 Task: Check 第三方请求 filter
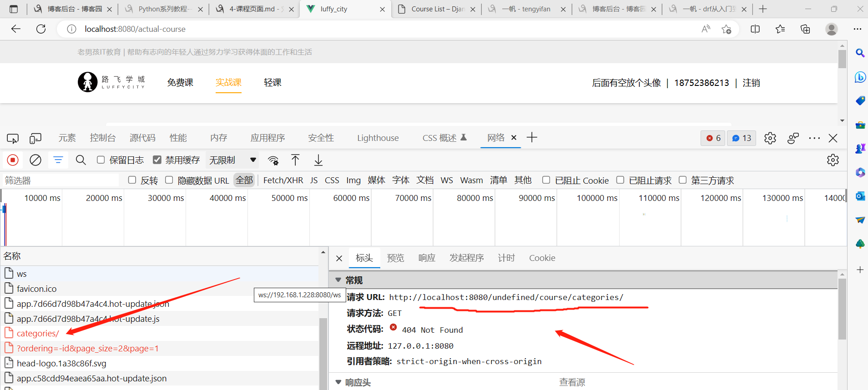coord(682,180)
